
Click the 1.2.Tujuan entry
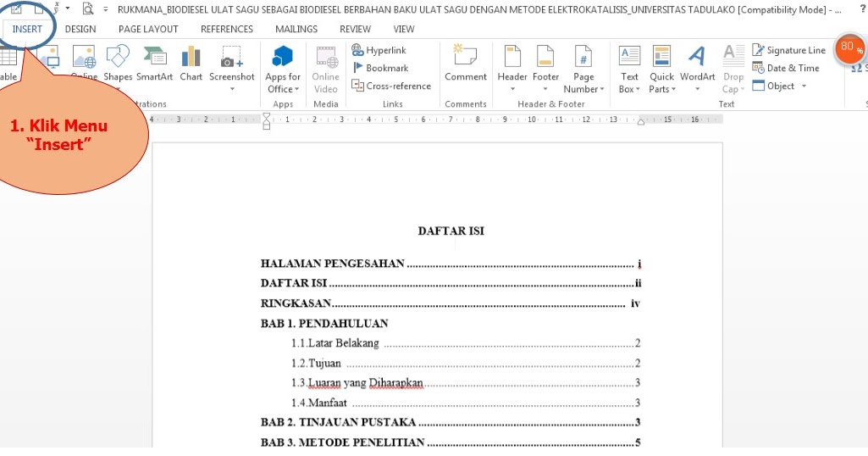coord(466,364)
